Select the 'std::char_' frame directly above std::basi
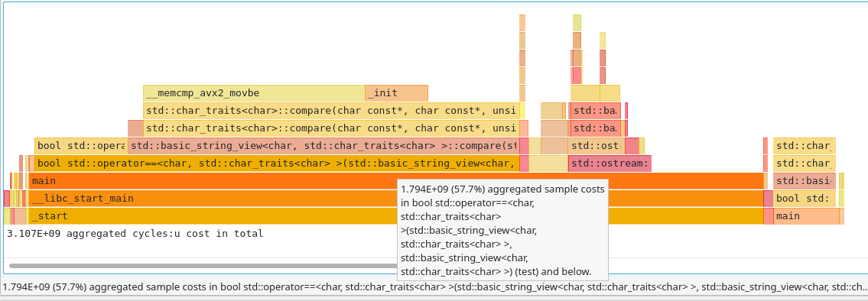The height and width of the screenshot is (301, 868). 805,163
